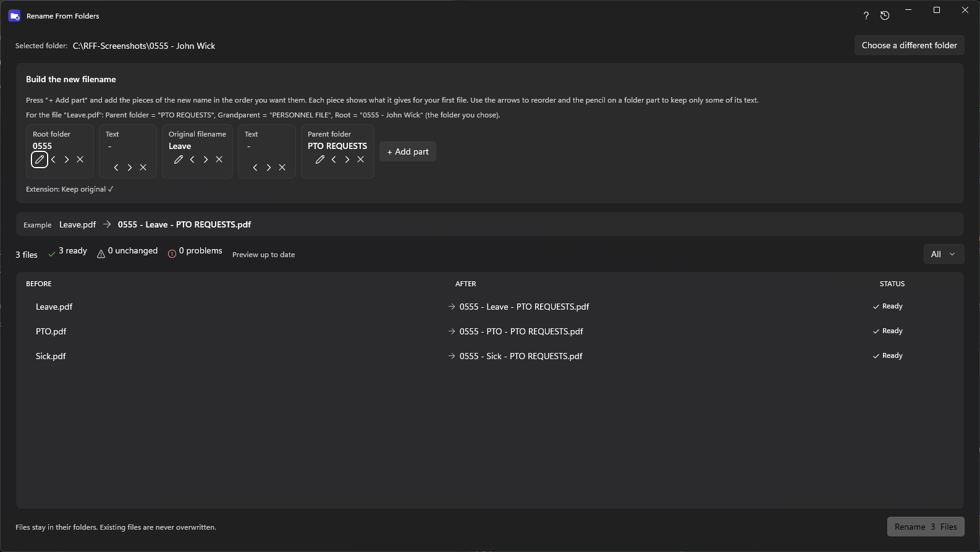Move the Parent folder part left
The width and height of the screenshot is (980, 552).
tap(334, 159)
